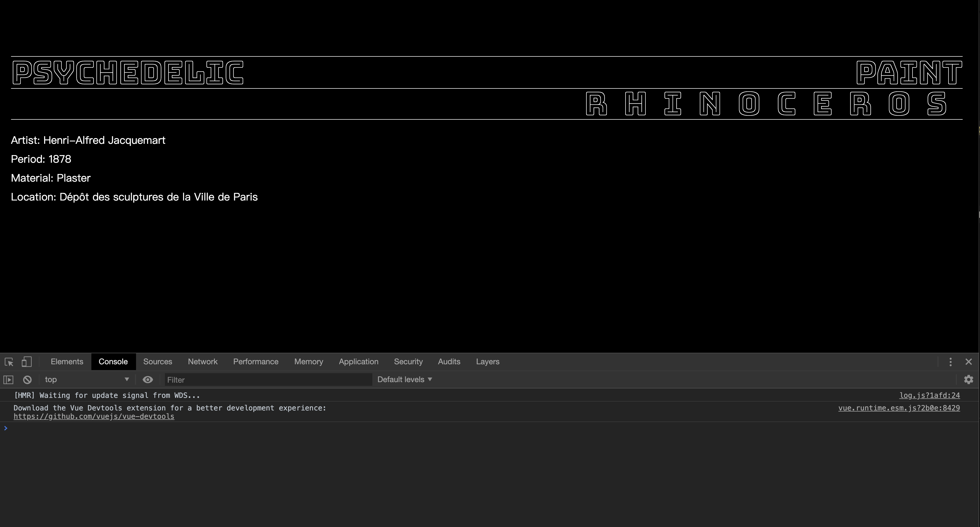Open the three-dot DevTools menu

point(950,362)
